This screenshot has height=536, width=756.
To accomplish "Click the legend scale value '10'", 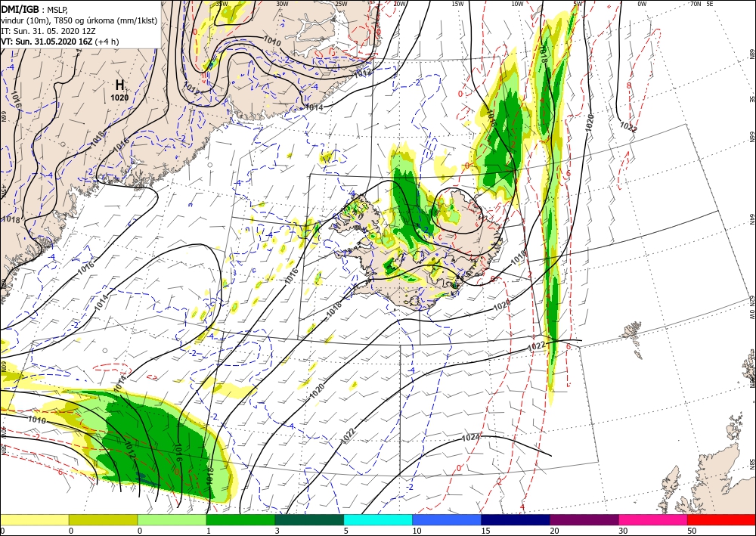I will pyautogui.click(x=417, y=531).
